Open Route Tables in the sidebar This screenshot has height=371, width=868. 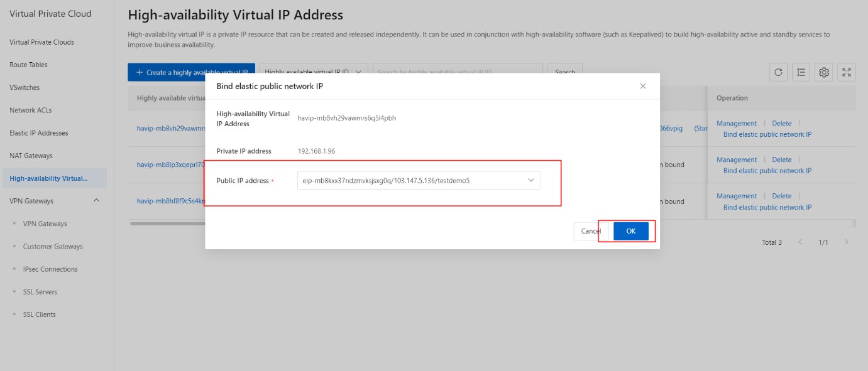coord(28,65)
